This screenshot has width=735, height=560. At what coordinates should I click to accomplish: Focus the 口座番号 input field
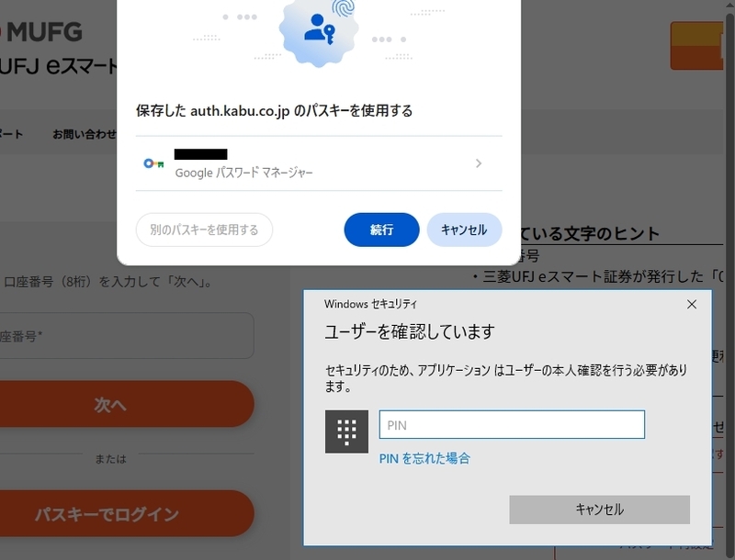point(127,336)
